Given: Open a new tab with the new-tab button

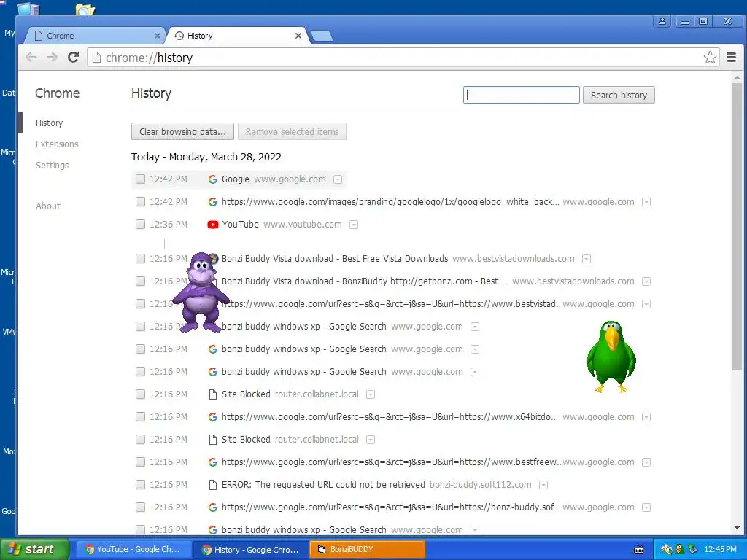Looking at the screenshot, I should (x=322, y=36).
